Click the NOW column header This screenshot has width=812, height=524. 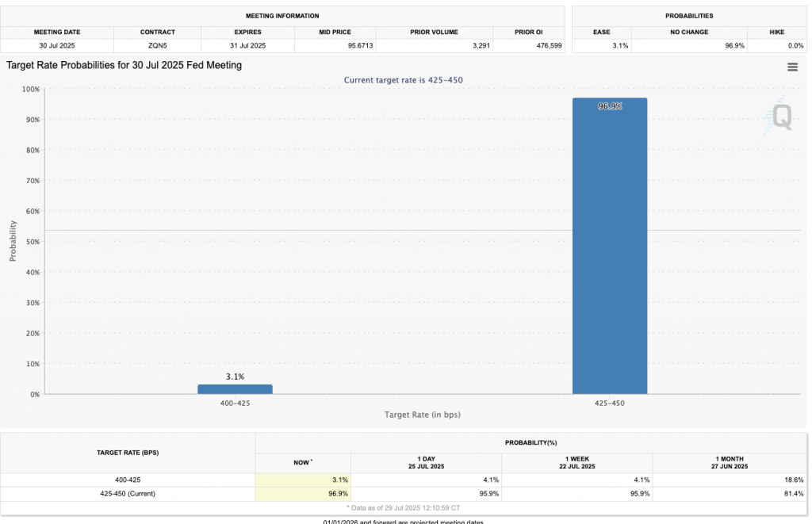[x=303, y=462]
